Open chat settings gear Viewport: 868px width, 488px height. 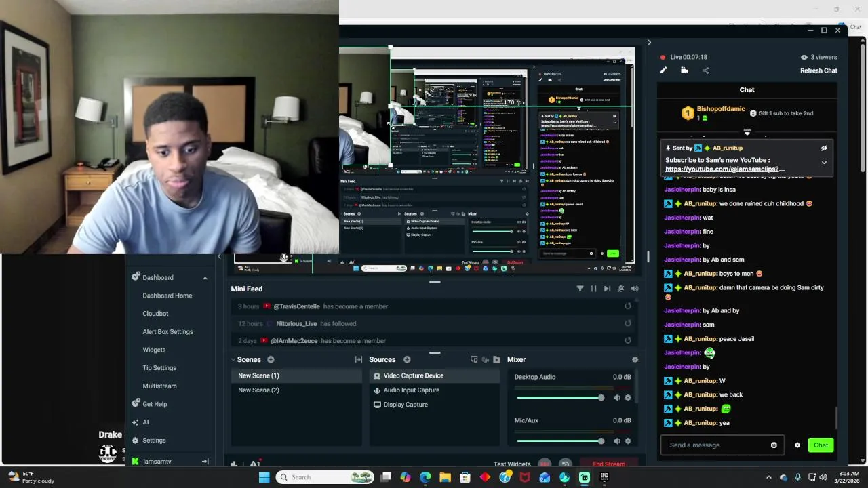(797, 445)
